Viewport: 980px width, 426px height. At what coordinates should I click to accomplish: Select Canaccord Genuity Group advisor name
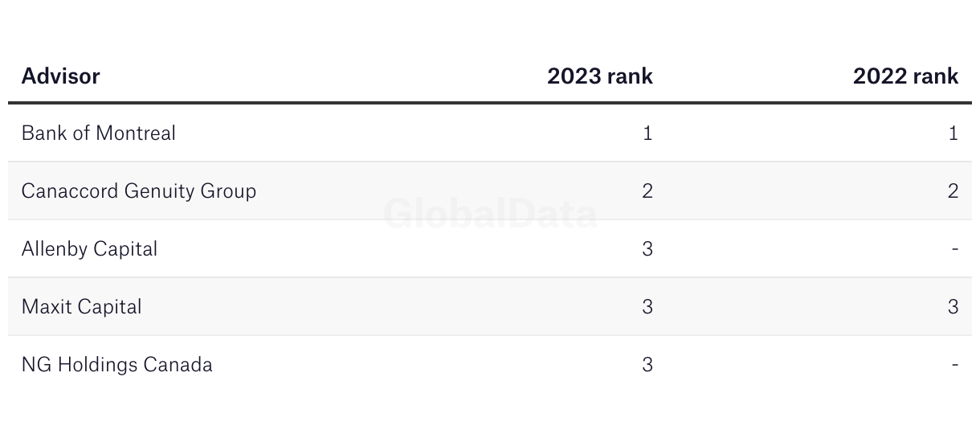click(x=139, y=191)
